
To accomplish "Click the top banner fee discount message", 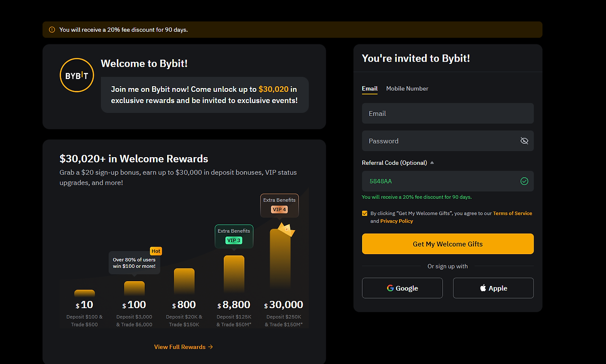I will coord(124,30).
